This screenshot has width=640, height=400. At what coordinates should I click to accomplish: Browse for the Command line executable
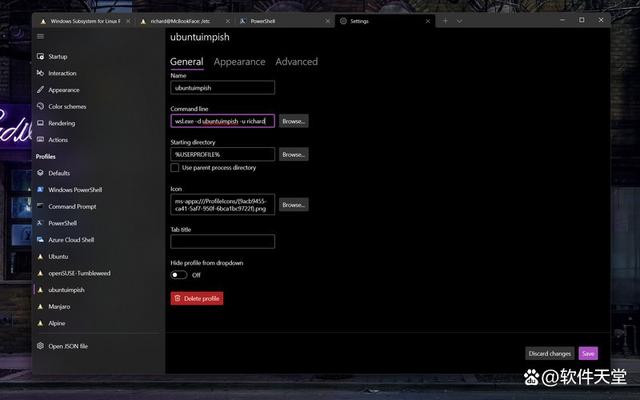pyautogui.click(x=293, y=121)
